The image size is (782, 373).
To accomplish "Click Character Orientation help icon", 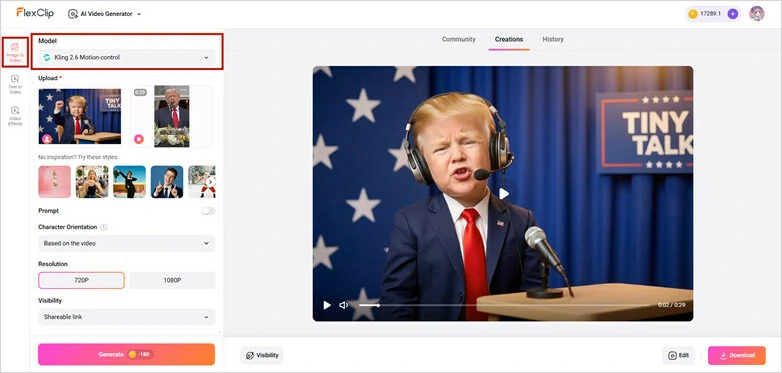I will coord(103,227).
